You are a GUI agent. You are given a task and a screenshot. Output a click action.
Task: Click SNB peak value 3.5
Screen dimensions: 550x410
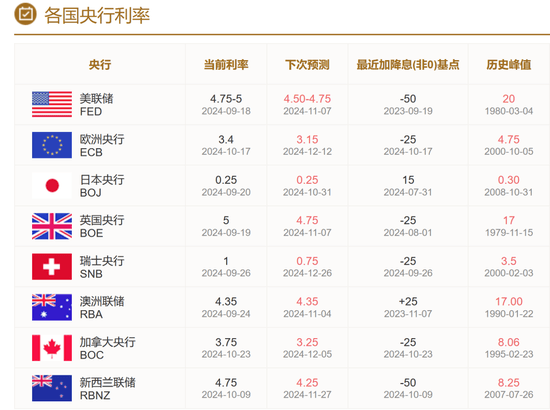[509, 261]
